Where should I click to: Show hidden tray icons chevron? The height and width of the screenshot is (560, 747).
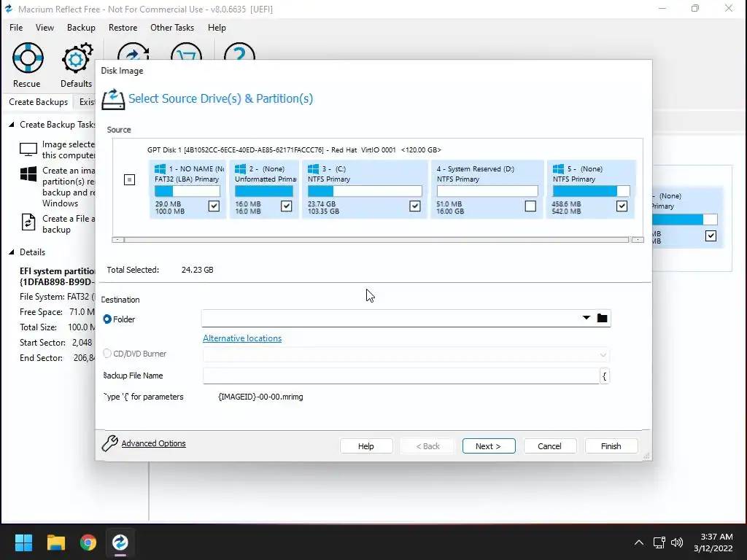click(x=639, y=542)
